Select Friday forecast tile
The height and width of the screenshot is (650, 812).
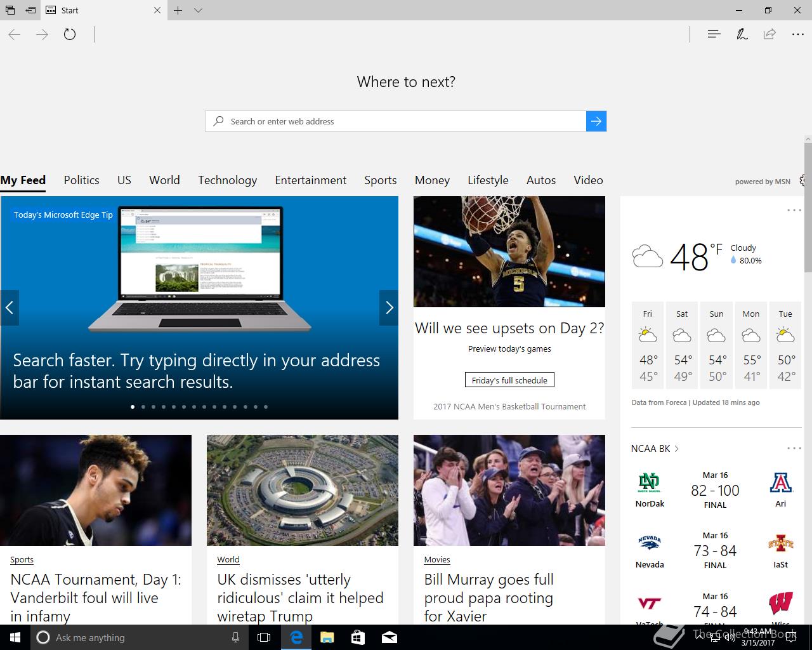(x=648, y=345)
